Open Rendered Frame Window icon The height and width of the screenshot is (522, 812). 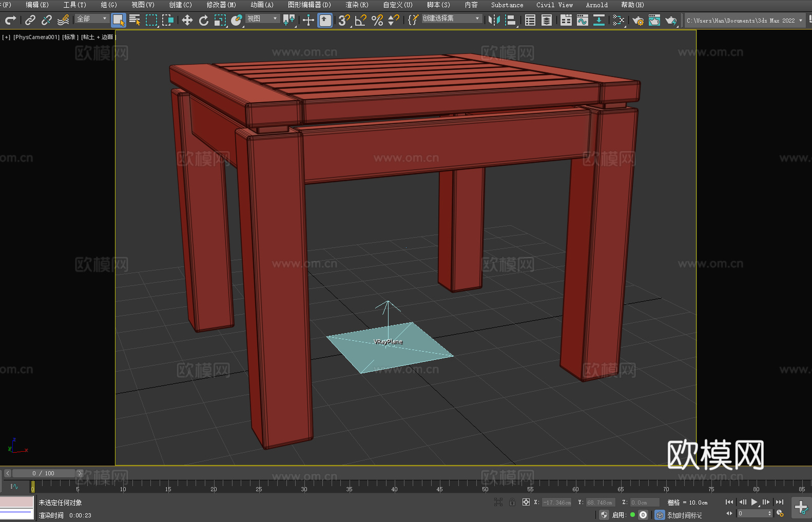coord(654,20)
